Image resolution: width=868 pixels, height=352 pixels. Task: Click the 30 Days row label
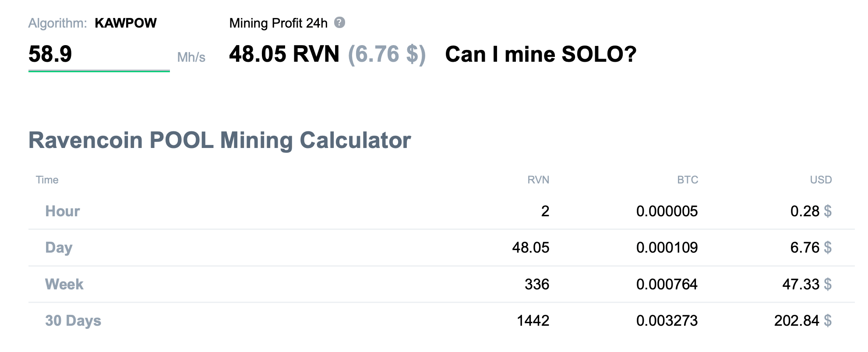click(73, 321)
